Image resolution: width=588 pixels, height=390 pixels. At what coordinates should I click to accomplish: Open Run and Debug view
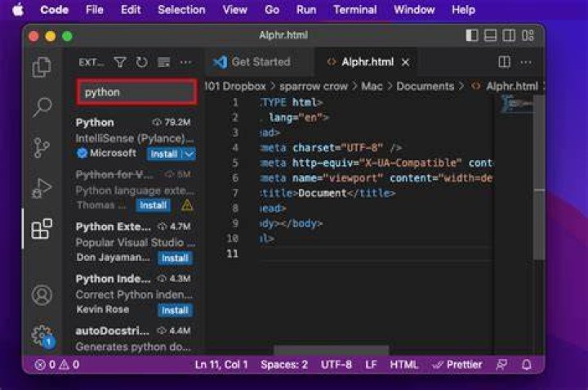[42, 188]
